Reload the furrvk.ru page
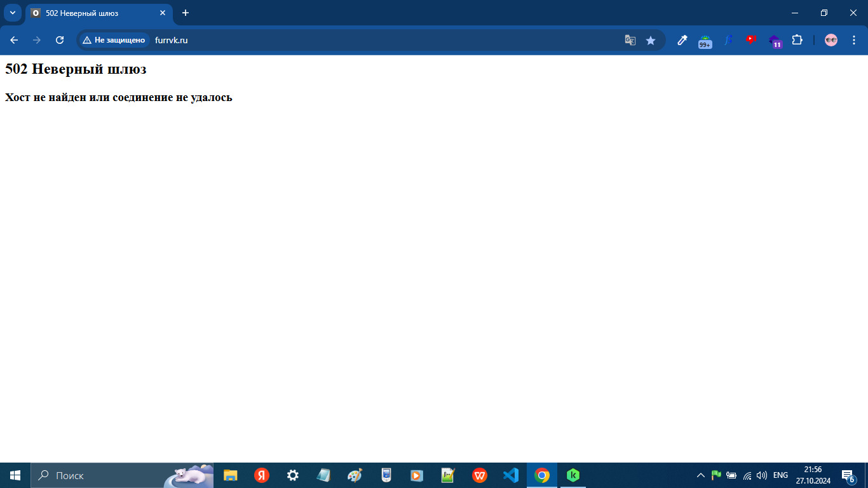The image size is (868, 488). pyautogui.click(x=60, y=40)
